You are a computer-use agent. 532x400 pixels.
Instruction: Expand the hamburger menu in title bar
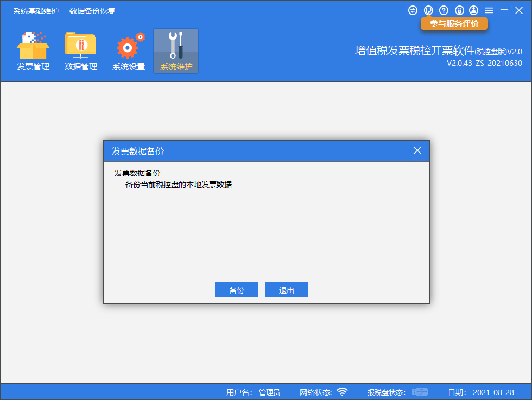(x=489, y=10)
